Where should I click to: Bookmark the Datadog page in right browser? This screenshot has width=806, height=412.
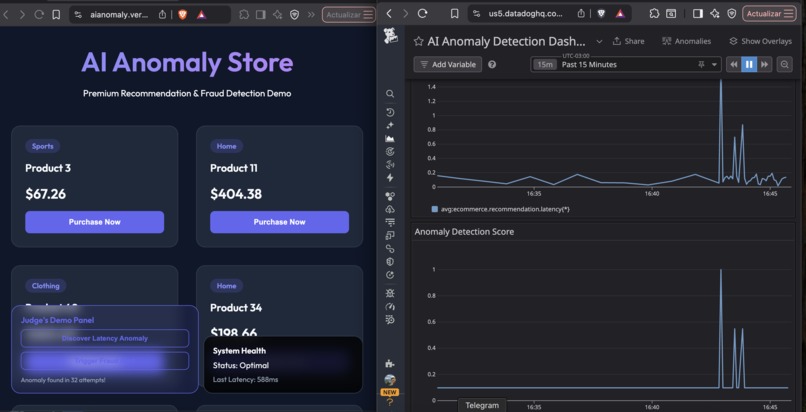[454, 14]
